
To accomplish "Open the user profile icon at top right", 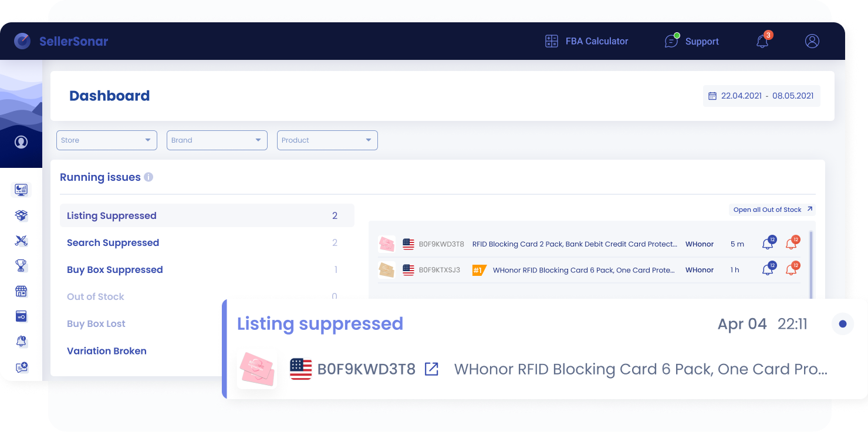I will [x=812, y=41].
